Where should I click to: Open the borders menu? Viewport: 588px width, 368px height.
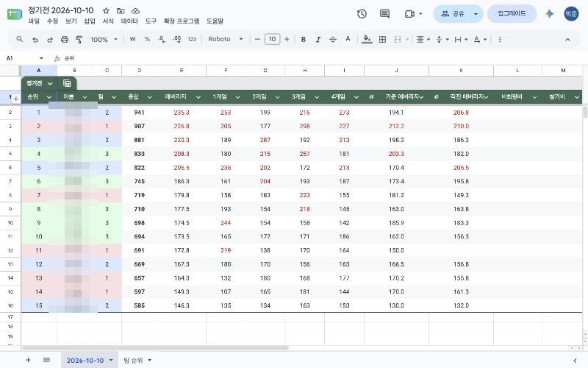382,40
